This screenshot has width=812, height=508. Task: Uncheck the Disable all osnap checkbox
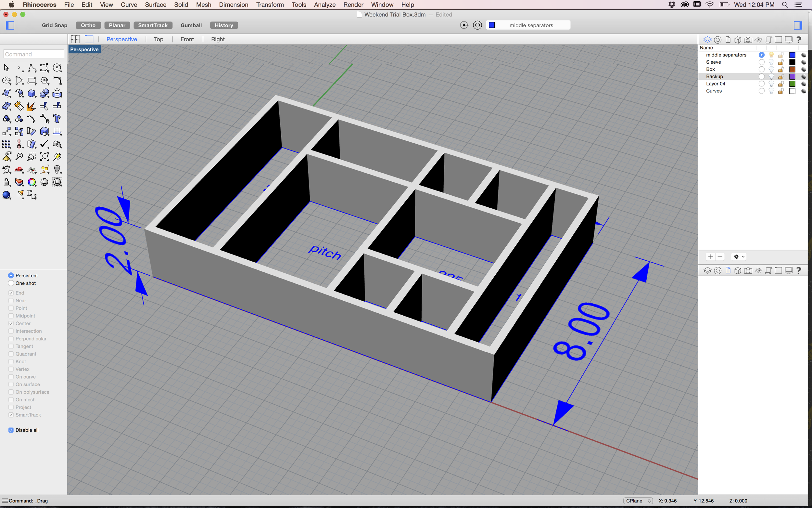[11, 430]
